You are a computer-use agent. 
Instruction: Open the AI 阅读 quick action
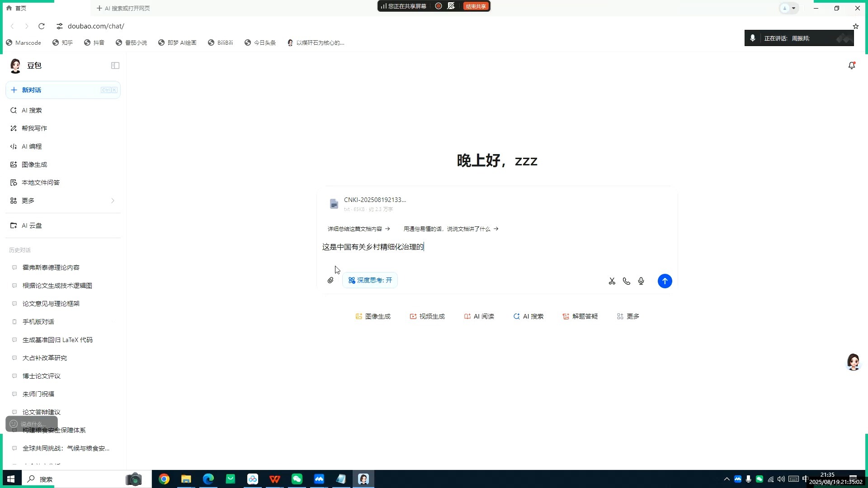pos(478,316)
